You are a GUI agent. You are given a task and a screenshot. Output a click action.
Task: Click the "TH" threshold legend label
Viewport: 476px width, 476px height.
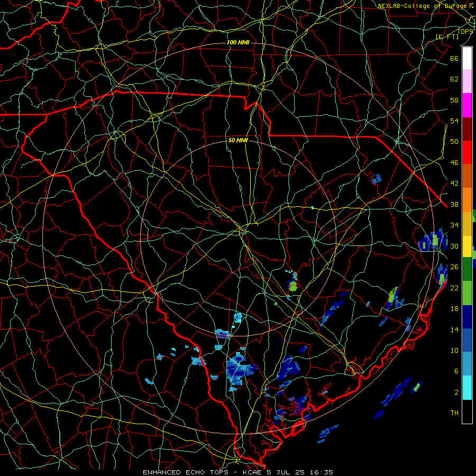pos(454,413)
